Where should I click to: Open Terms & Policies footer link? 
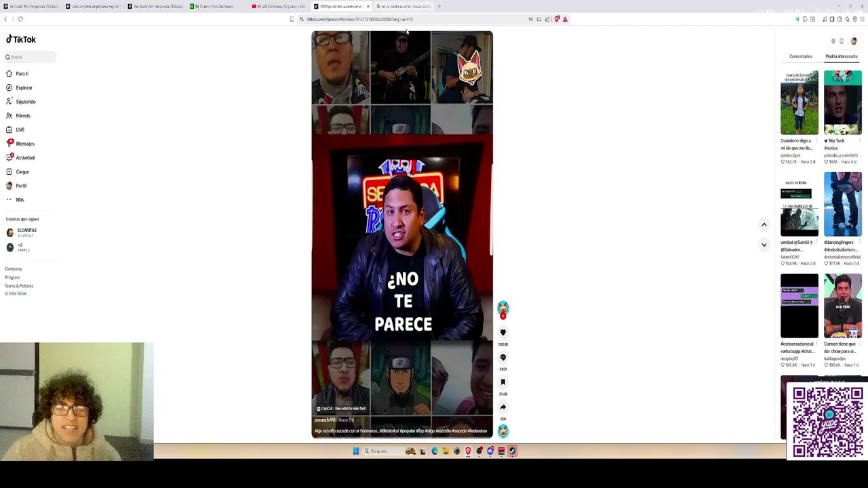pyautogui.click(x=19, y=286)
